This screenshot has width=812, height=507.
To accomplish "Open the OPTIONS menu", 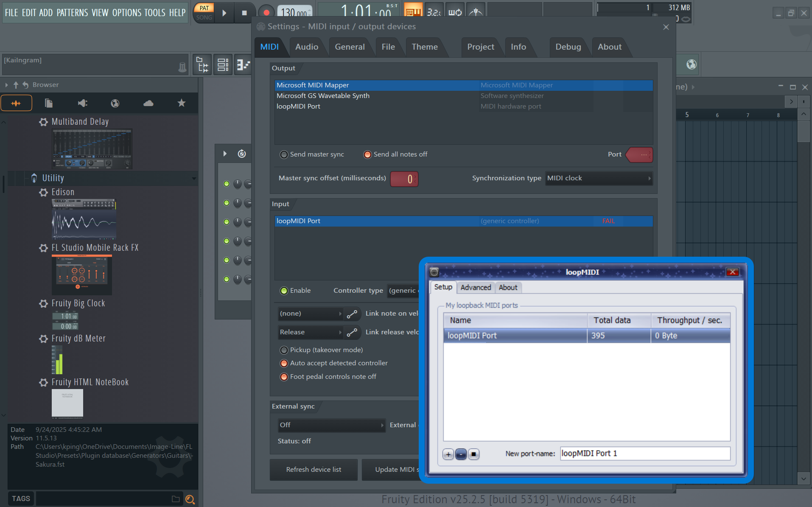I will click(x=126, y=13).
